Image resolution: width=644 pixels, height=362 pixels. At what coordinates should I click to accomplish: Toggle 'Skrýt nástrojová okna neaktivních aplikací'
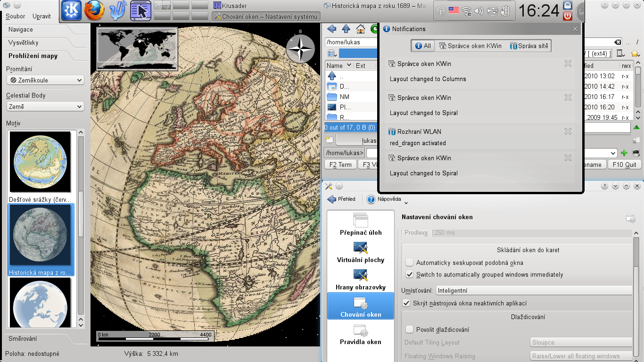click(x=406, y=304)
